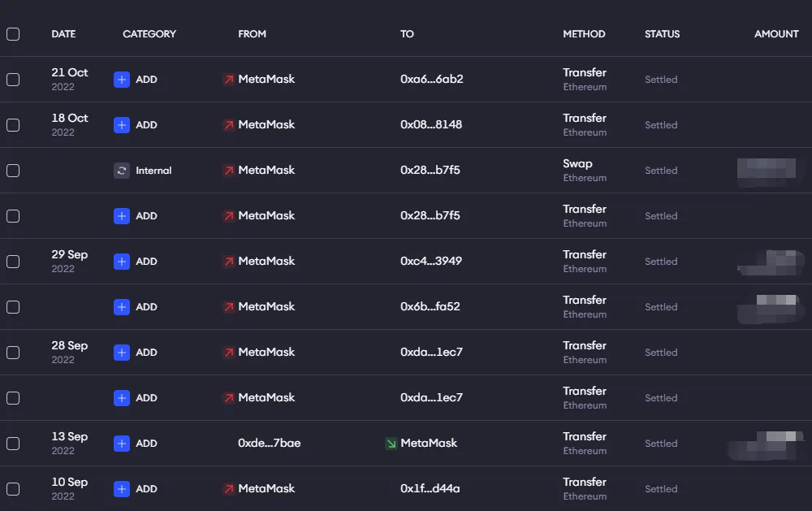Click the blurred amount in Swap row
The width and height of the screenshot is (812, 511).
[766, 169]
